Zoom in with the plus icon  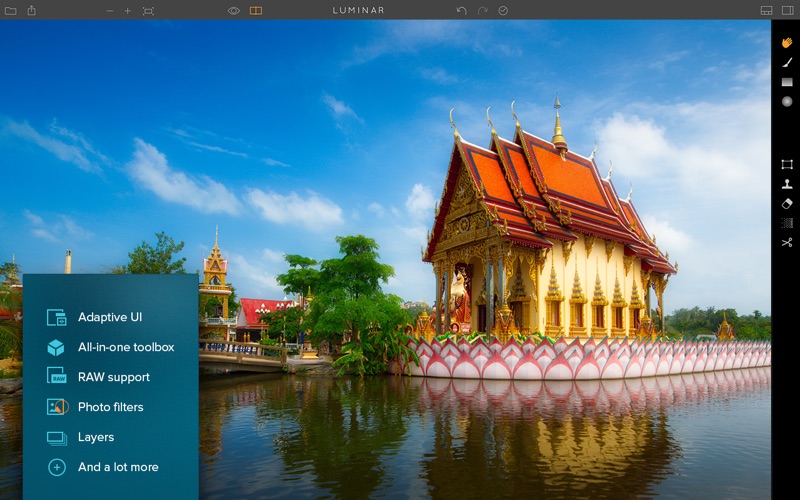[x=128, y=11]
